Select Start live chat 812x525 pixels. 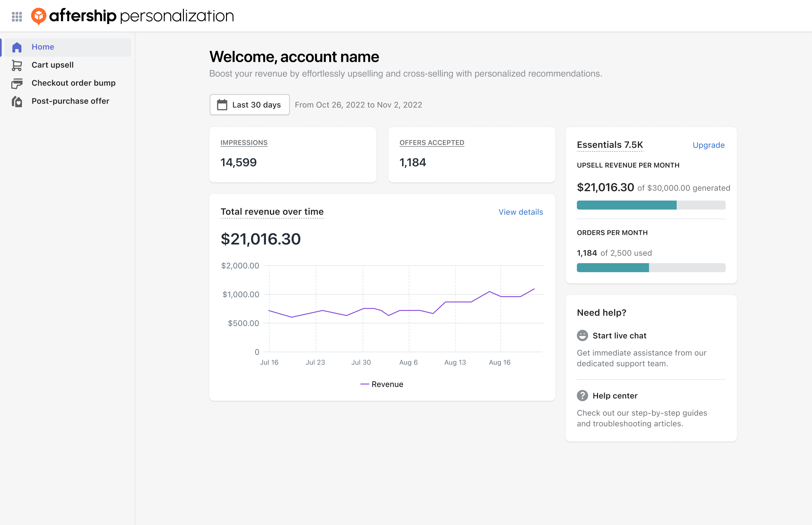coord(619,335)
